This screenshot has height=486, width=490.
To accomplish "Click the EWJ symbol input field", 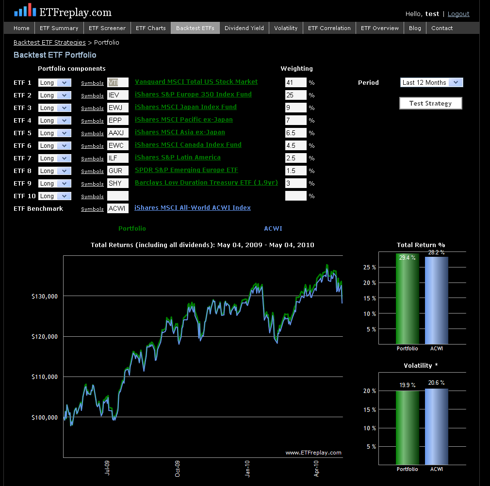I will (x=118, y=108).
